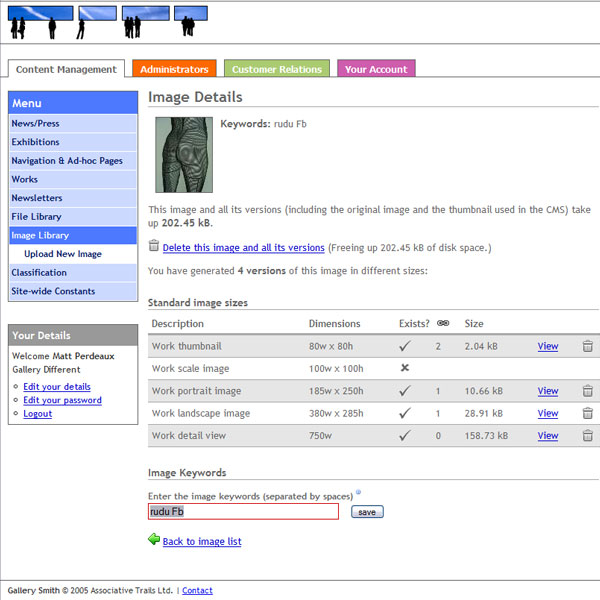Switch to the Administrators tab
This screenshot has height=600, width=600.
pos(174,69)
